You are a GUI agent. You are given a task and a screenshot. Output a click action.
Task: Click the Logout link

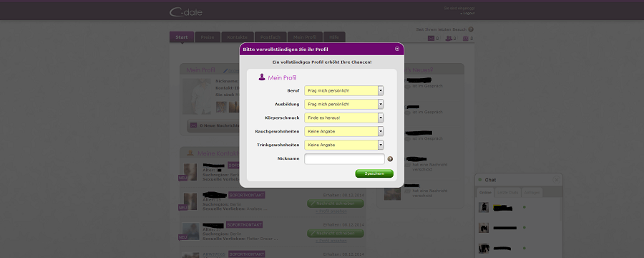pyautogui.click(x=468, y=13)
